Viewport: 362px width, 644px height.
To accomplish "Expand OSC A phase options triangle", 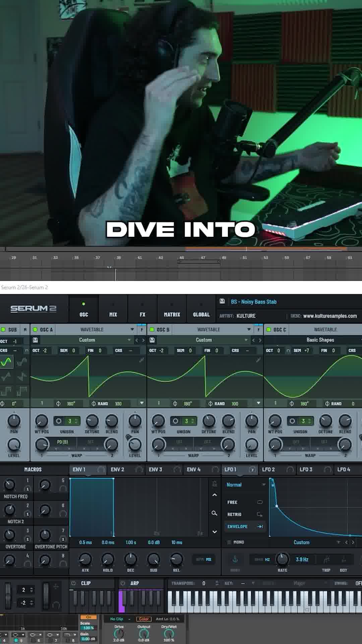I will coord(142,403).
